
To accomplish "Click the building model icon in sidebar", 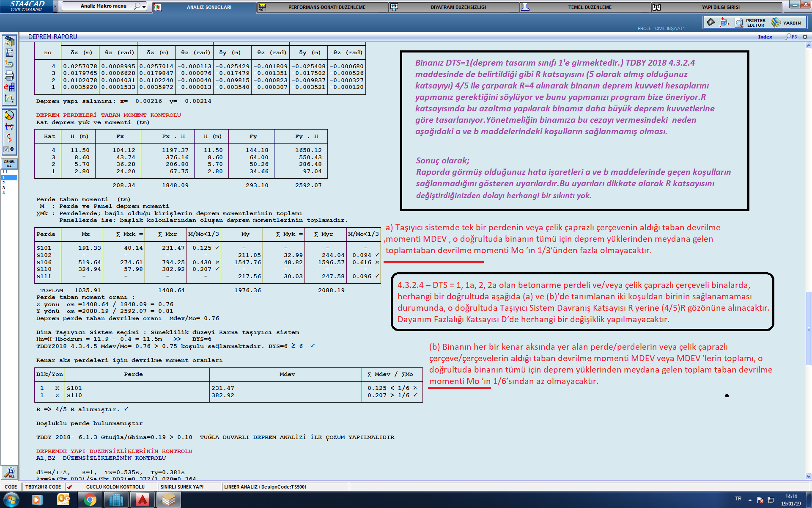I will (x=9, y=41).
